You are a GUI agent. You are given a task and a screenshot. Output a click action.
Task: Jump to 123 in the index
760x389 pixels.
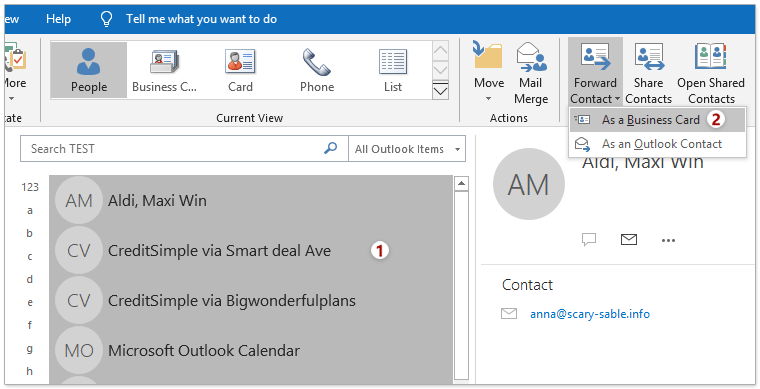(30, 187)
